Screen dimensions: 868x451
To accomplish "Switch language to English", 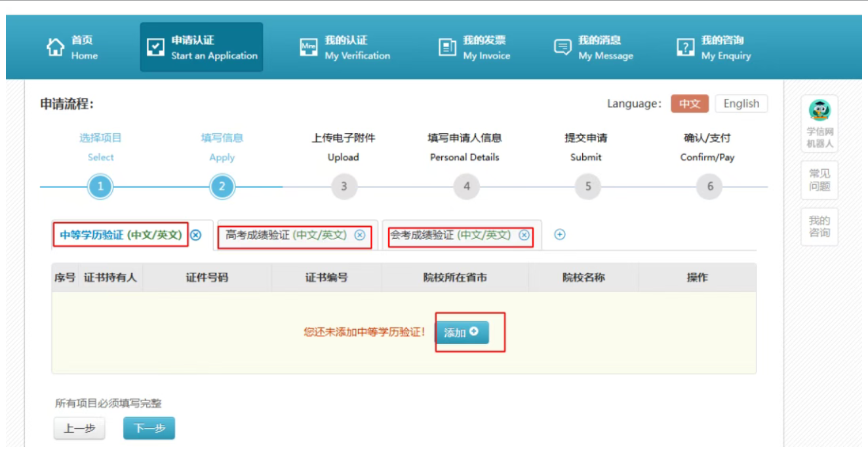I will coord(741,104).
